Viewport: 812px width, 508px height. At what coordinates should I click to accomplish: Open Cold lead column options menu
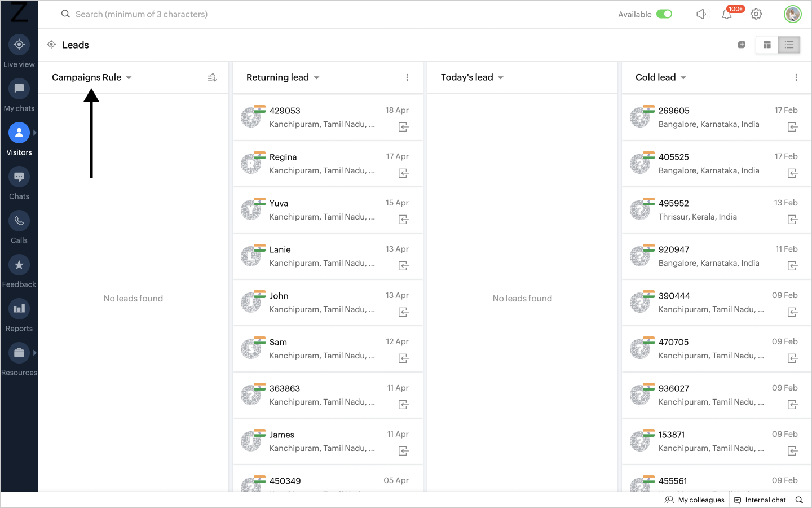(796, 77)
